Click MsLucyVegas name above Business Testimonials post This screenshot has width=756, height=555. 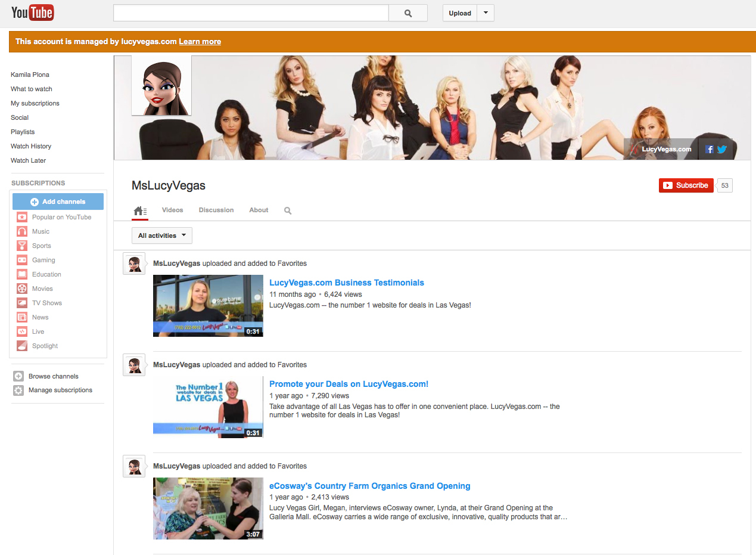click(x=177, y=263)
